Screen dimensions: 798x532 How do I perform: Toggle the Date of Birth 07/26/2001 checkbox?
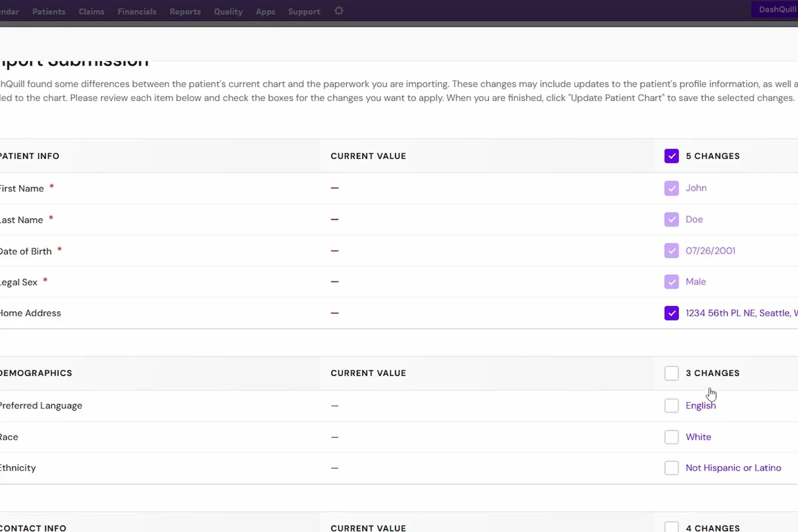click(x=671, y=251)
